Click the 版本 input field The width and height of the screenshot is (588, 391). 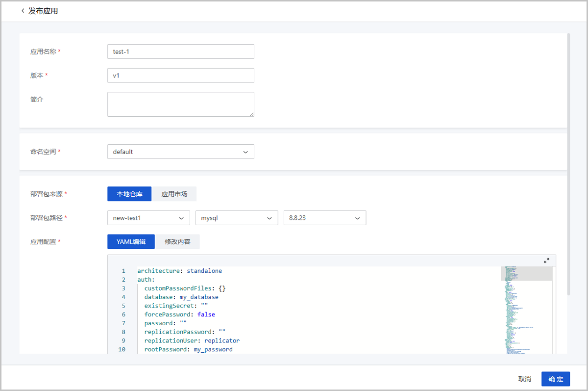(180, 75)
